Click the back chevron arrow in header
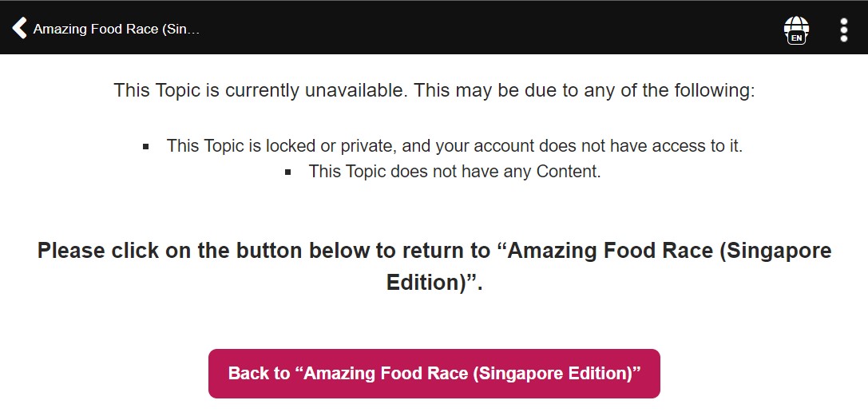Viewport: 868px width, 420px height. point(19,28)
